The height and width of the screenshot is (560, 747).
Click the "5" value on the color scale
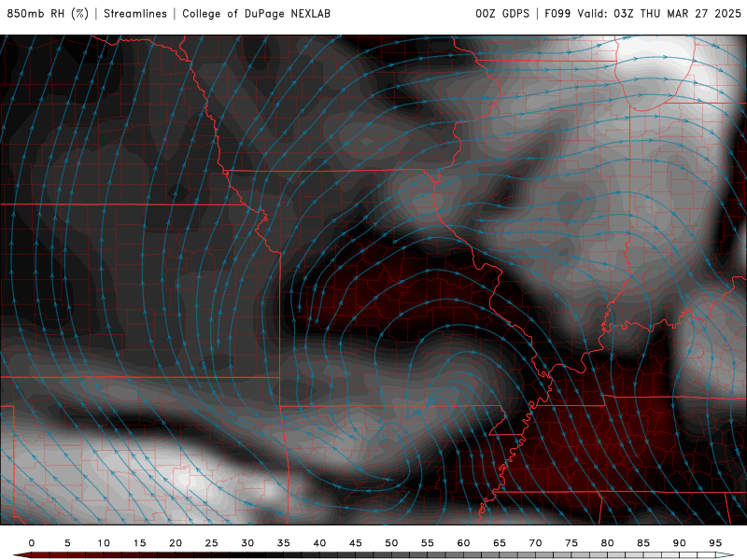(67, 543)
